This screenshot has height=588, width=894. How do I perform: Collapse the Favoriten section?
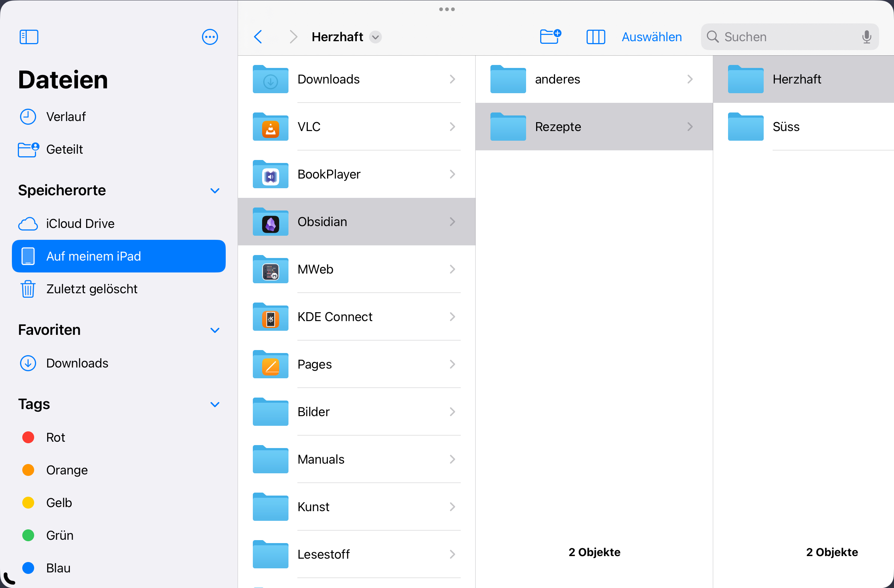(215, 330)
